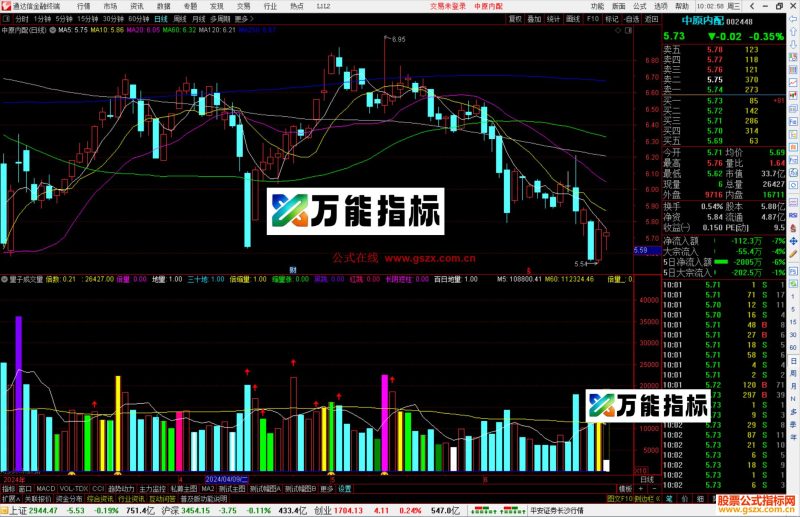This screenshot has height=517, width=800.
Task: Click the back chevron icon in title bar
Action: click(x=752, y=6)
